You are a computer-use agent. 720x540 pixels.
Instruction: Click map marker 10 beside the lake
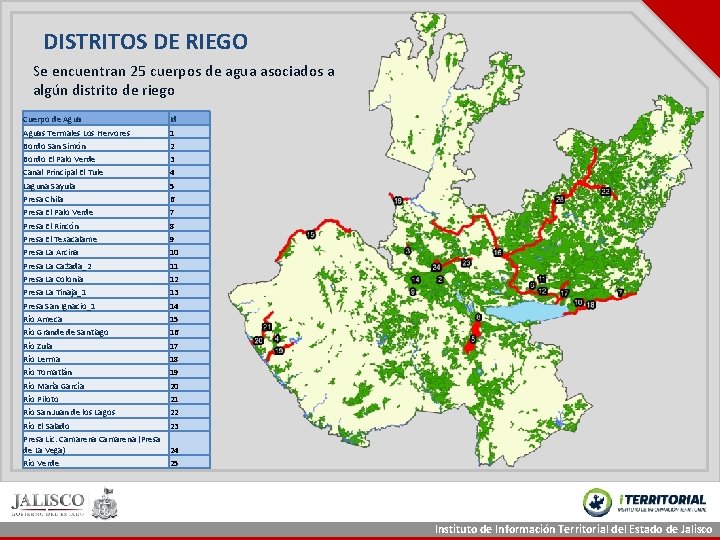tap(579, 302)
